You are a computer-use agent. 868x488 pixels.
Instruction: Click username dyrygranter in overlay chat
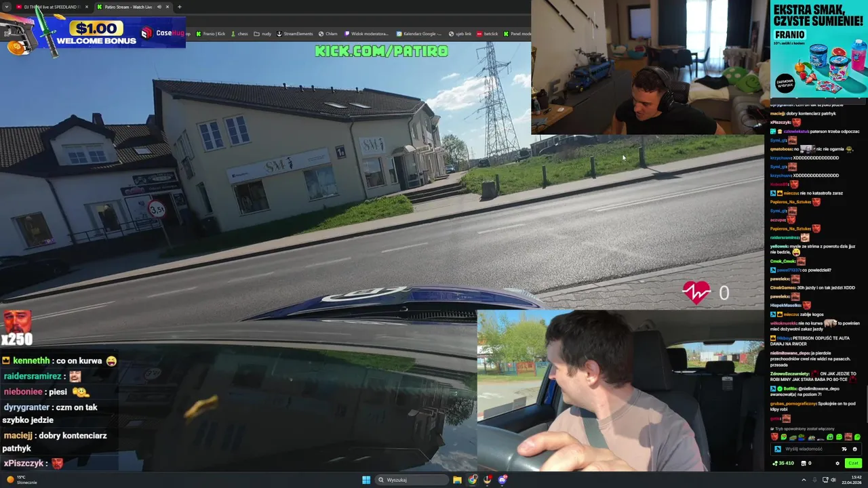pyautogui.click(x=26, y=407)
